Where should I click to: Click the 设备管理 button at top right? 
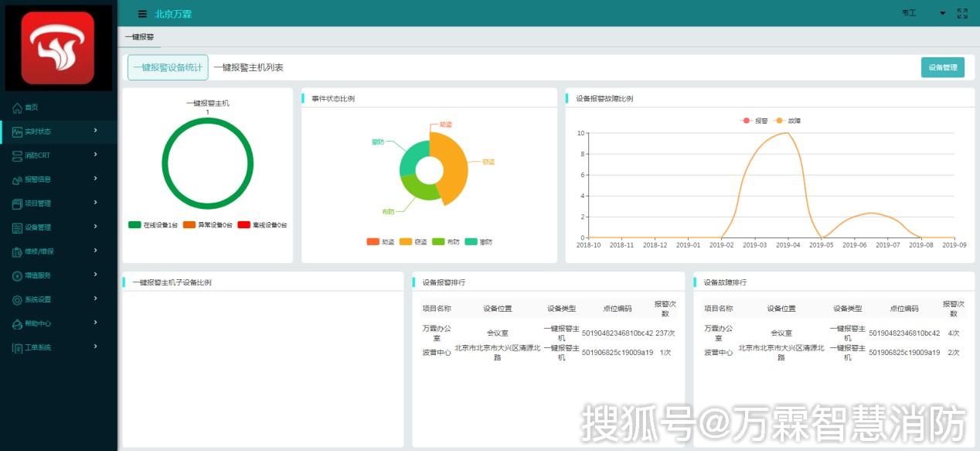pos(942,67)
